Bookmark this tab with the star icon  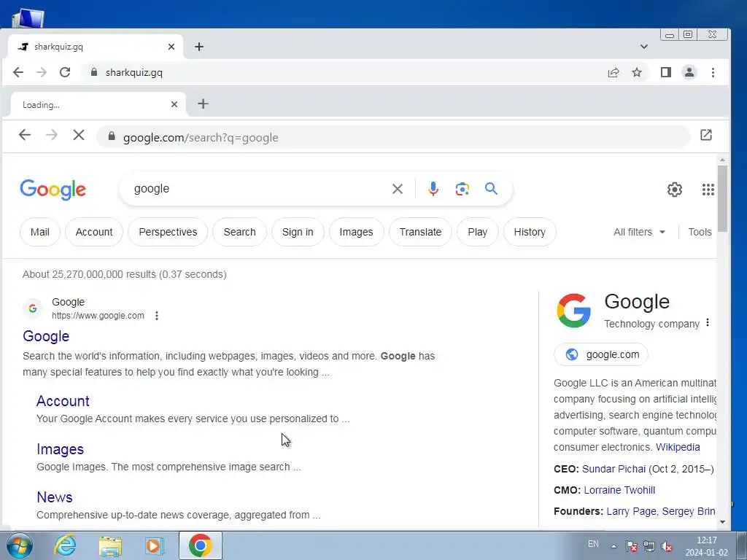pyautogui.click(x=637, y=72)
